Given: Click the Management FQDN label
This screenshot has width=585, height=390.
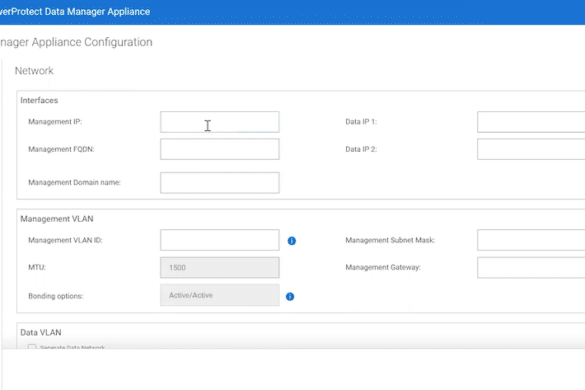Looking at the screenshot, I should point(61,149).
